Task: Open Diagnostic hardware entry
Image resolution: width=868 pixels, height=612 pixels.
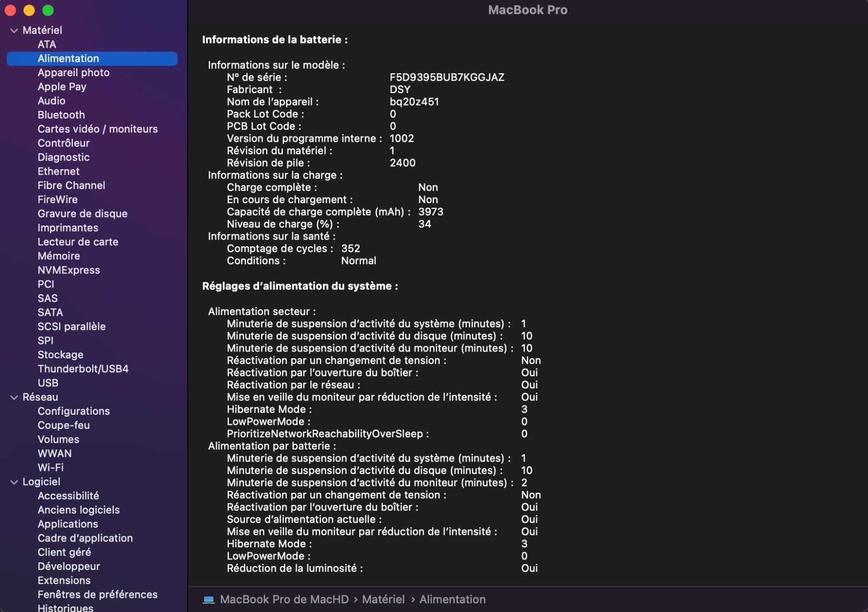Action: point(64,157)
